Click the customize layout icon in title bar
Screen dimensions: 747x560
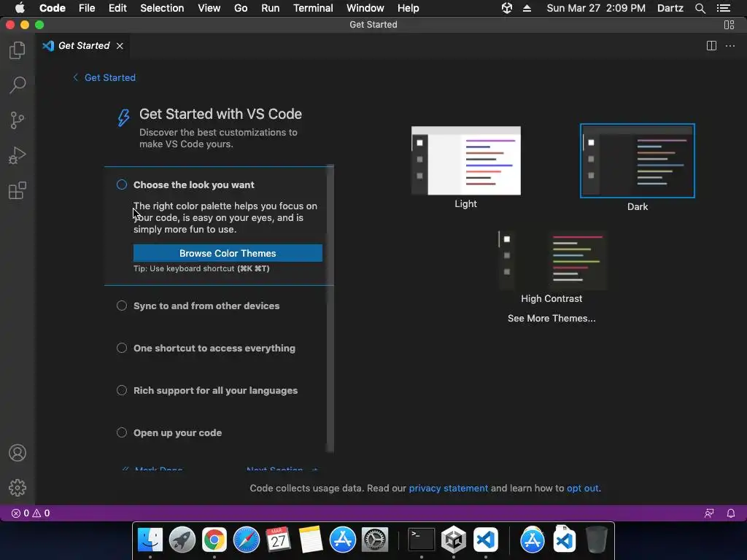pyautogui.click(x=729, y=25)
